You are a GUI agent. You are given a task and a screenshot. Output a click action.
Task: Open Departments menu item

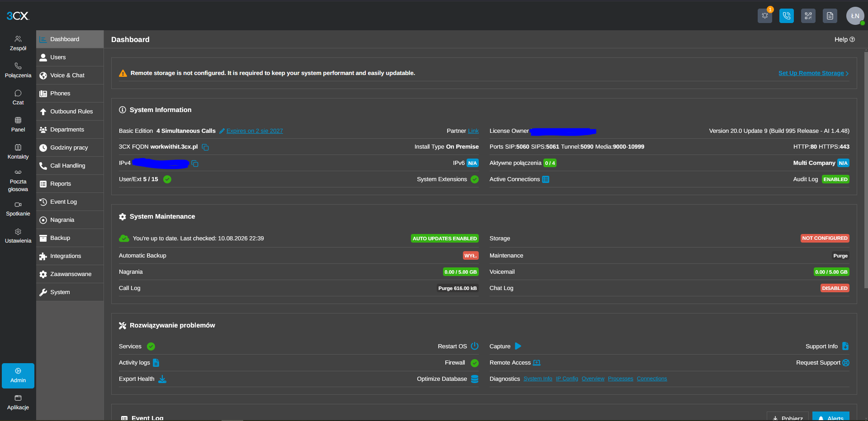[x=70, y=130]
